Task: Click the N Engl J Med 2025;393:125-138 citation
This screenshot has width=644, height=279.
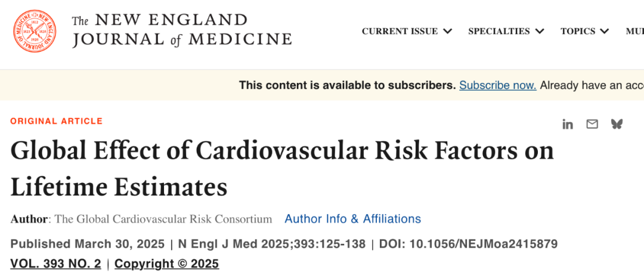Action: [x=271, y=244]
